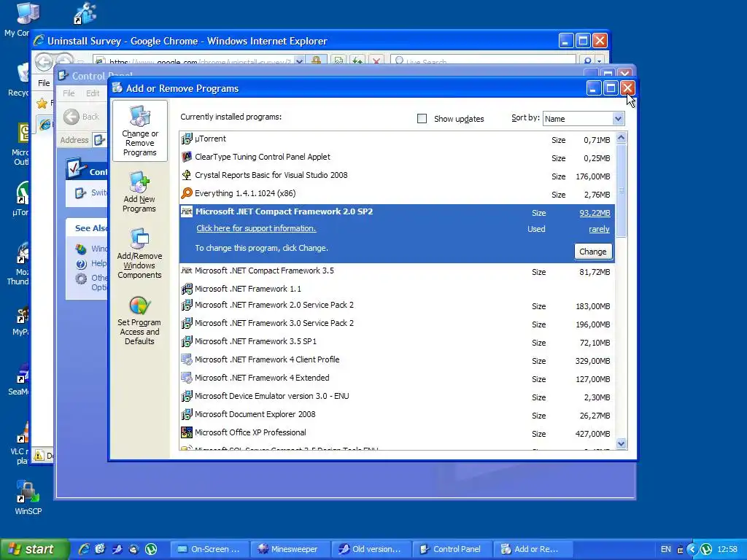Open File menu in Control Panel window
Image resolution: width=747 pixels, height=560 pixels.
point(69,93)
